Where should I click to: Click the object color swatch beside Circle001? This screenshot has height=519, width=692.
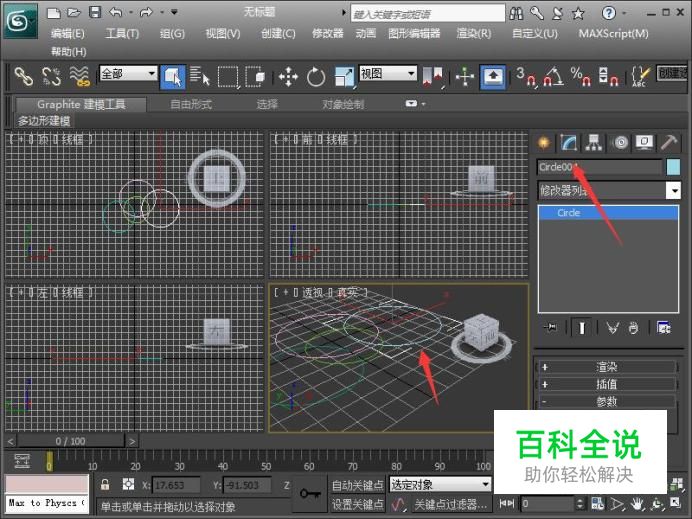click(x=673, y=167)
